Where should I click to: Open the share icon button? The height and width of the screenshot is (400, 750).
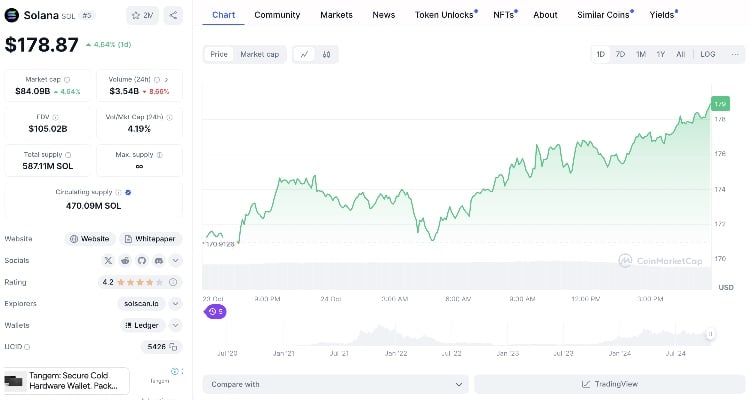click(x=173, y=15)
